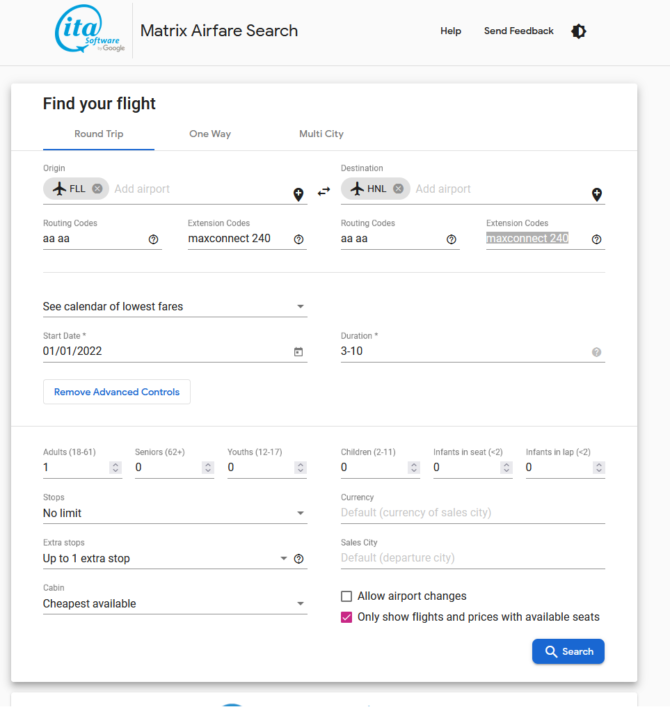Check Allow airport changes
This screenshot has height=707, width=670.
click(x=346, y=597)
